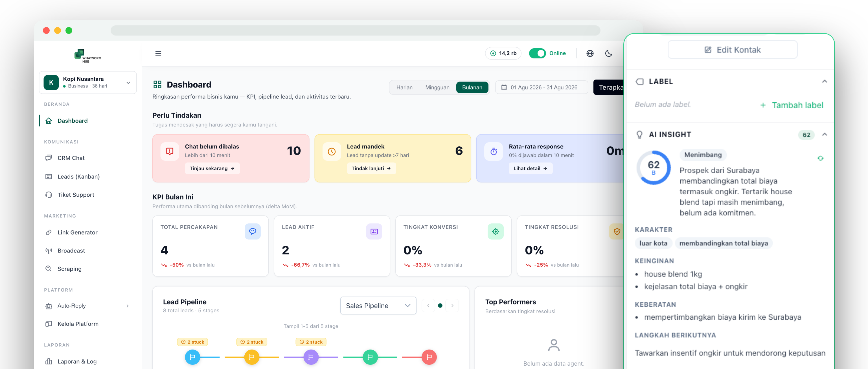
Task: Click the Dashboard home icon in sidebar
Action: click(49, 121)
